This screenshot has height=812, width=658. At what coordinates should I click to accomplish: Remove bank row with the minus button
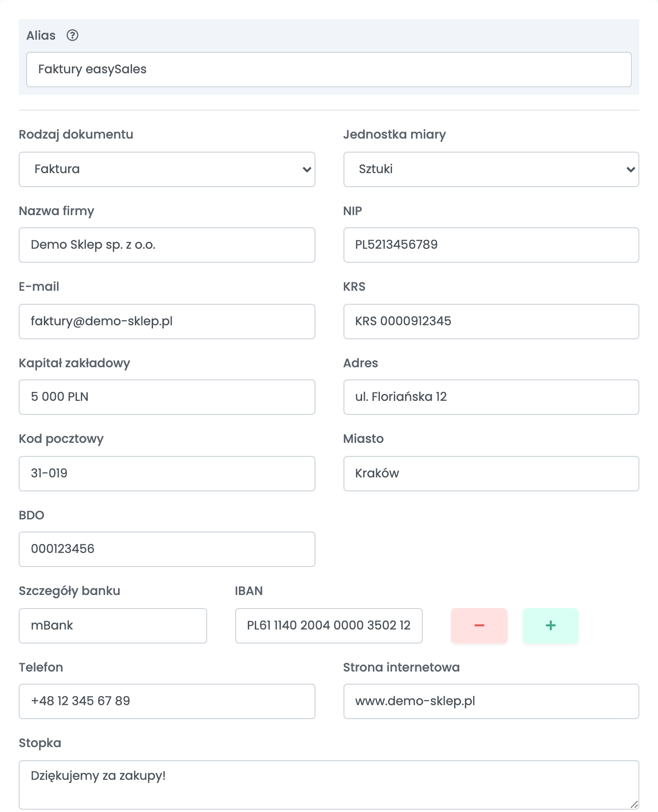coord(479,626)
